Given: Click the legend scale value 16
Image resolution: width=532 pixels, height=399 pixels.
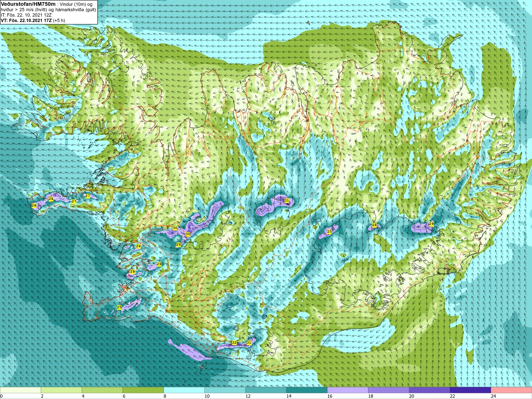Looking at the screenshot, I should pyautogui.click(x=330, y=396).
